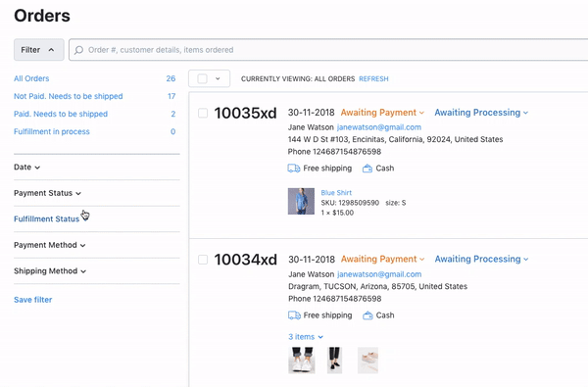
Task: Check the box for order 10035xd
Action: click(203, 113)
